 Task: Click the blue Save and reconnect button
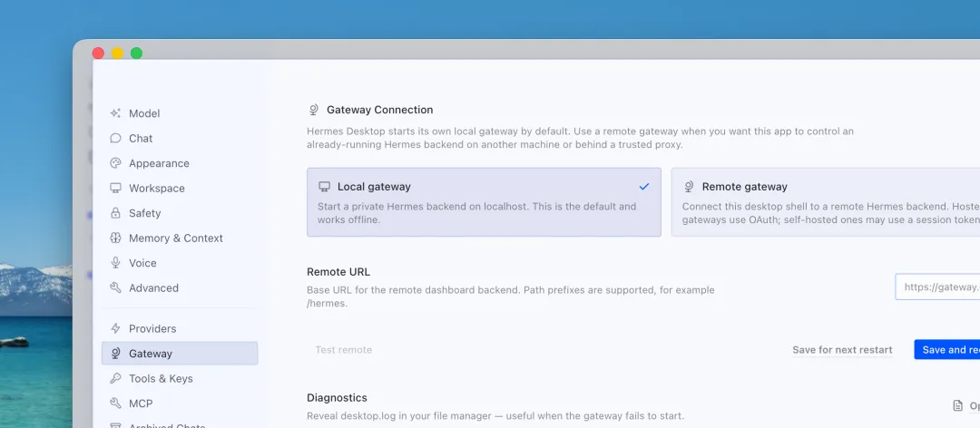tap(946, 350)
